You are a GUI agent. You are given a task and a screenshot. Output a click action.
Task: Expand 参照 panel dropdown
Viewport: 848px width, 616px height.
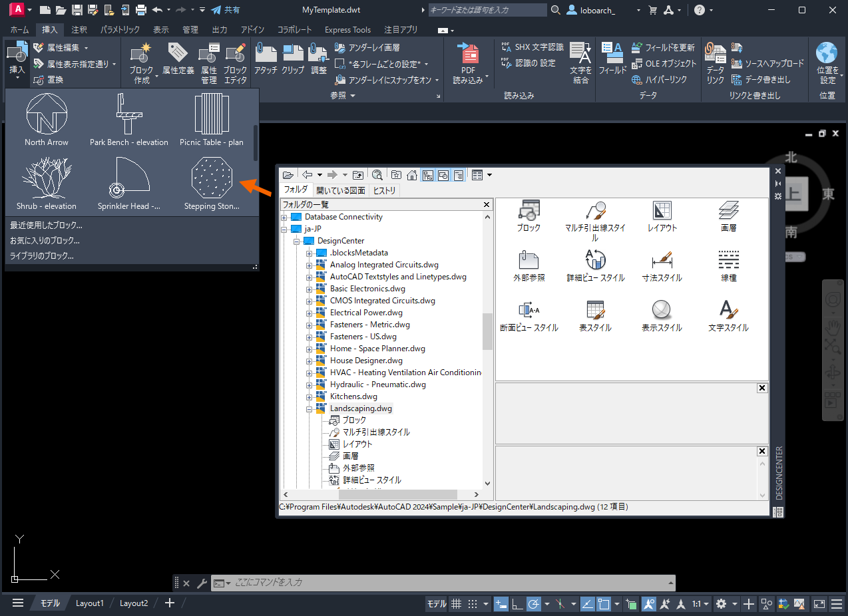pos(343,96)
